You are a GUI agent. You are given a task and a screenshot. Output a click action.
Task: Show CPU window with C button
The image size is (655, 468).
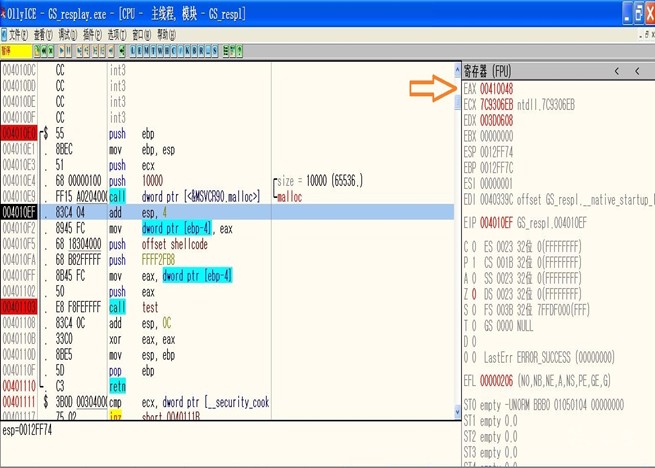pyautogui.click(x=173, y=51)
